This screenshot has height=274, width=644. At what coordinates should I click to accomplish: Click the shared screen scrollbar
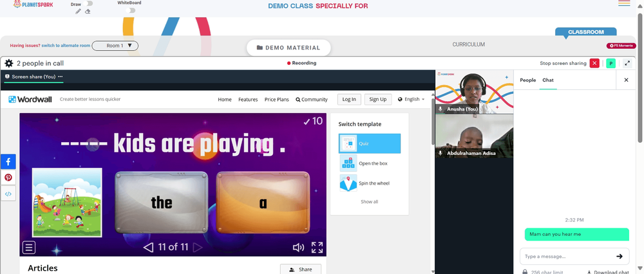click(x=433, y=123)
